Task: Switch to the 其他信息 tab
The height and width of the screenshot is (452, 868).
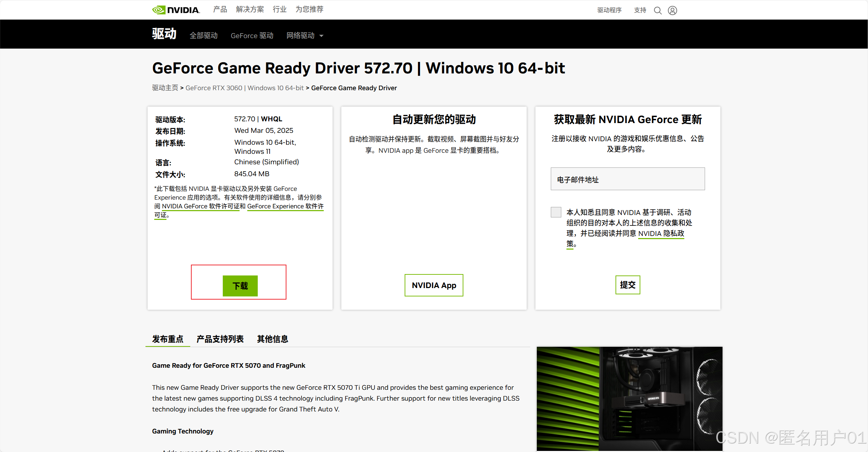Action: click(x=272, y=339)
